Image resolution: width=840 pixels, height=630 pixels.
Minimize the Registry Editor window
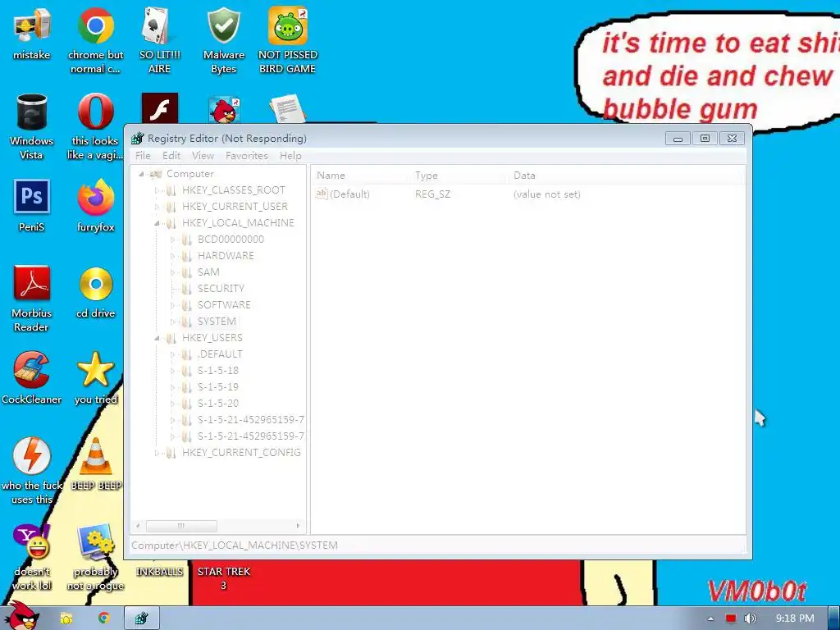pos(678,138)
